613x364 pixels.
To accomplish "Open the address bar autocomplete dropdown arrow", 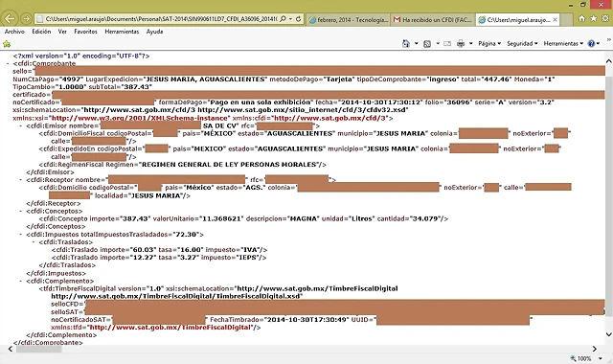I will [x=290, y=19].
